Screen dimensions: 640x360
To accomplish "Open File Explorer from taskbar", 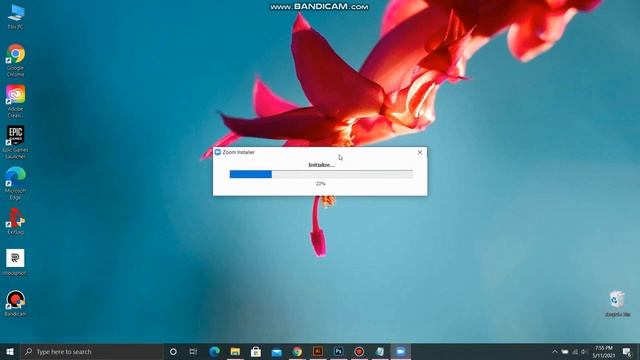I will point(235,351).
